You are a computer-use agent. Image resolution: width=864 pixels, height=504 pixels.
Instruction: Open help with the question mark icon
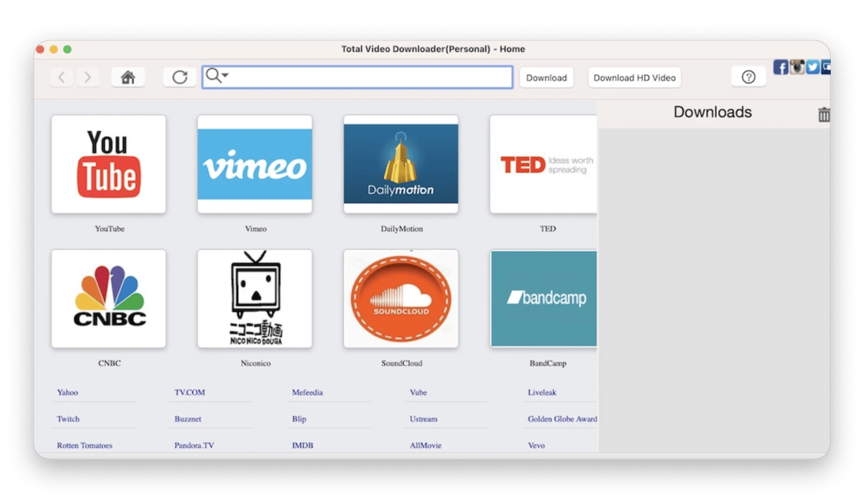point(748,77)
